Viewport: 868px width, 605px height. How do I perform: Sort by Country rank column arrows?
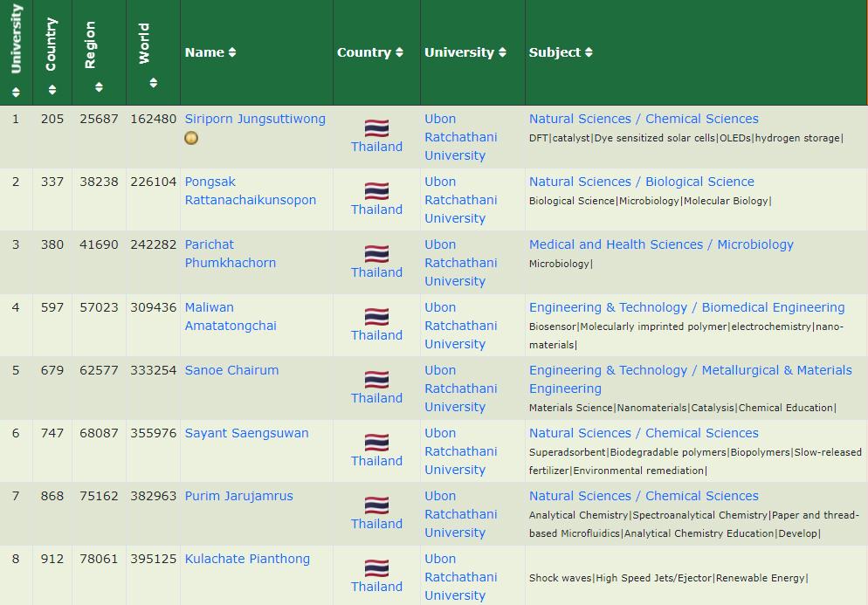(52, 90)
